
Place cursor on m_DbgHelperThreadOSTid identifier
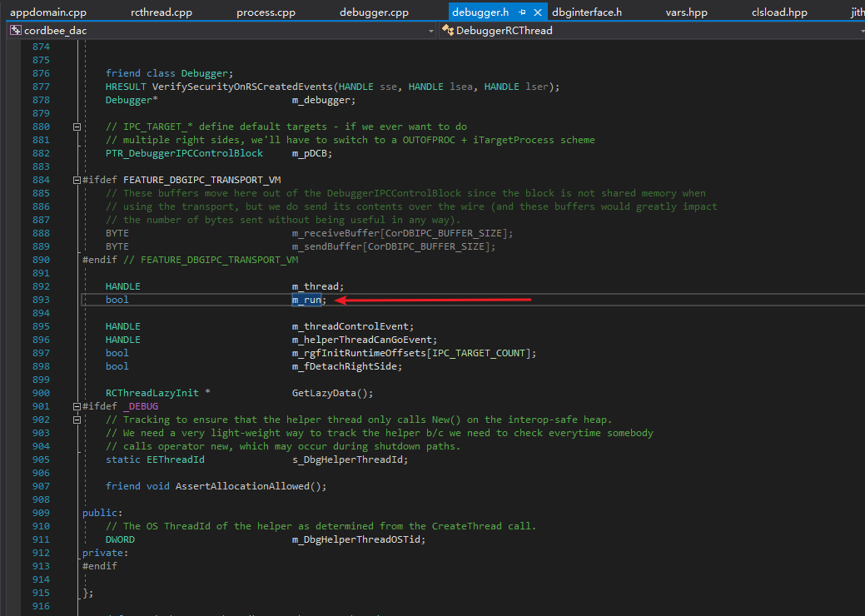358,539
